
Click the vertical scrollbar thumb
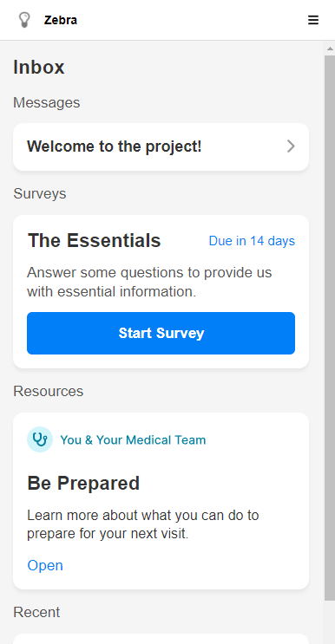coord(330,328)
